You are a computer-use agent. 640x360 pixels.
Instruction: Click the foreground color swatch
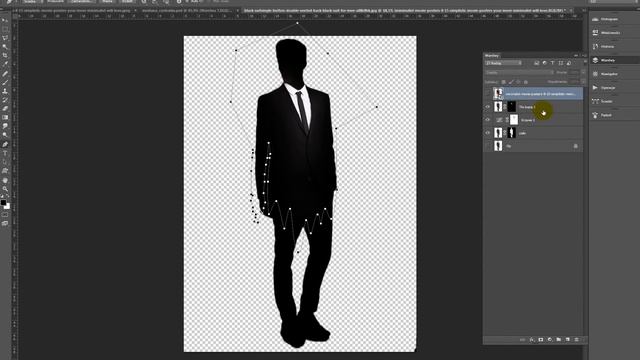pyautogui.click(x=3, y=202)
